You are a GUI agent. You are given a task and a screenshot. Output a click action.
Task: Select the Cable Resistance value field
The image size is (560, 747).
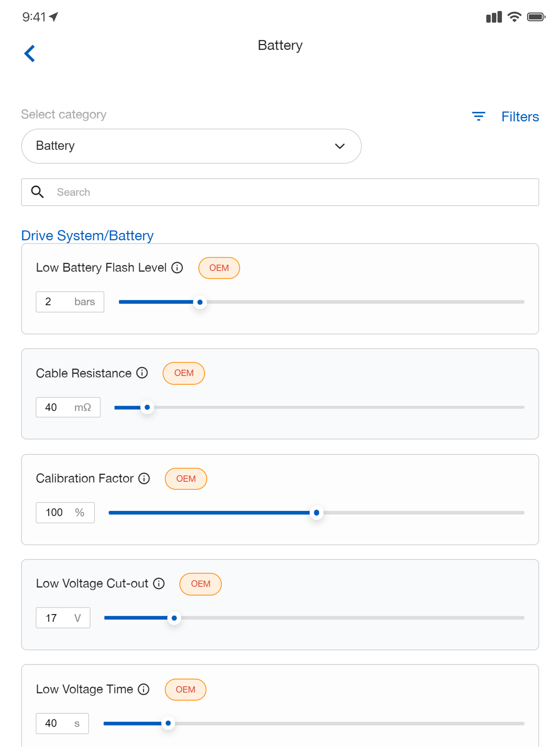tap(68, 407)
